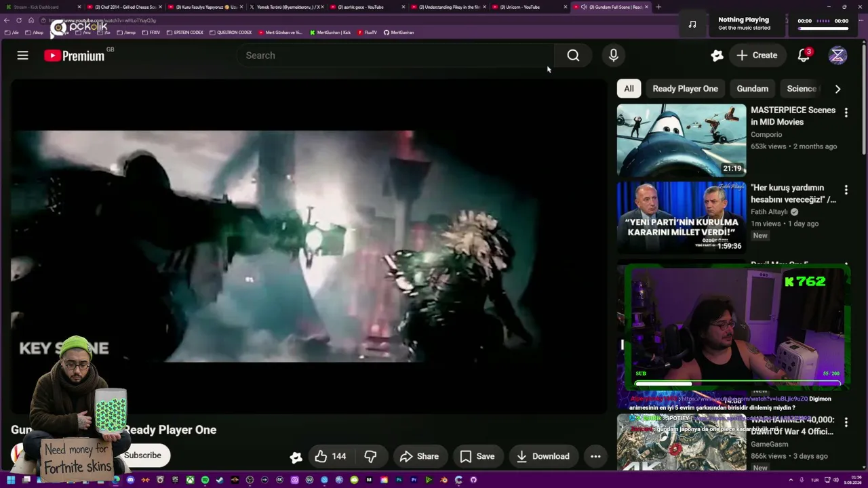Open Windows Start menu
This screenshot has height=488, width=868.
click(x=11, y=480)
